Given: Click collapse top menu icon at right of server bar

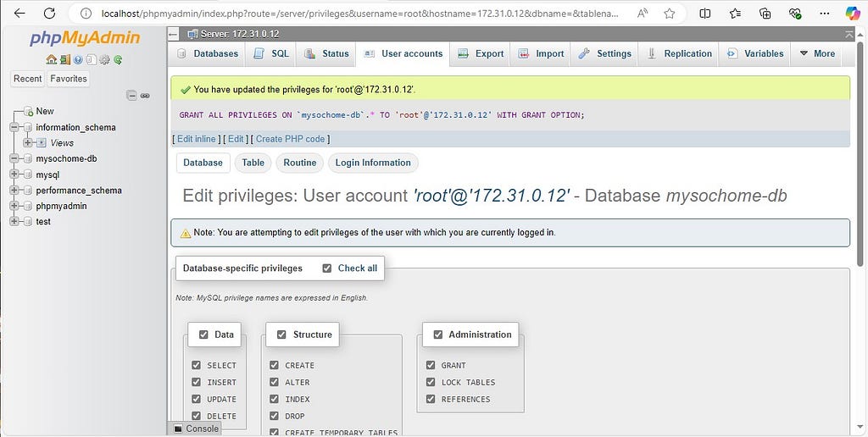Looking at the screenshot, I should coord(849,34).
